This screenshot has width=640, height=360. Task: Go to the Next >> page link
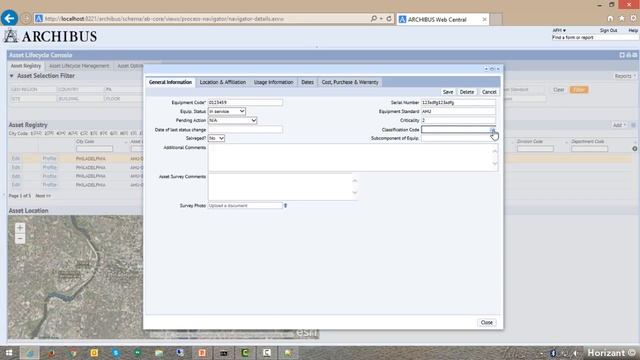point(43,196)
